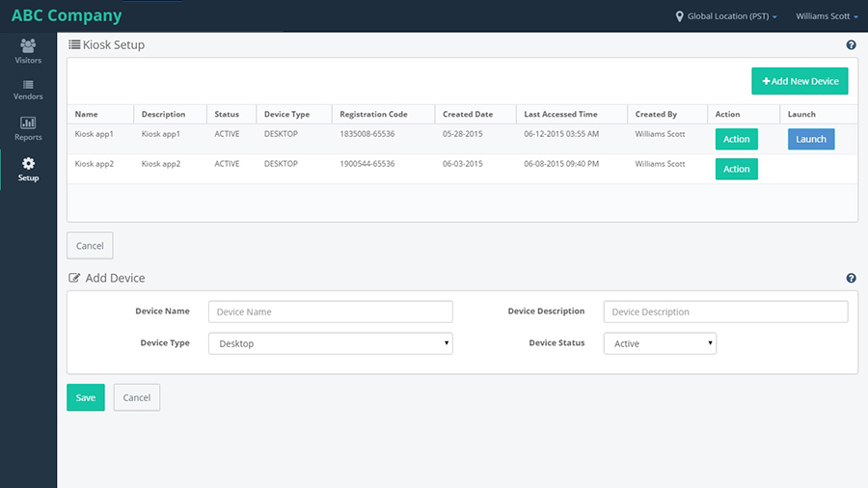The height and width of the screenshot is (488, 868).
Task: Expand the Device Status dropdown
Action: point(660,343)
